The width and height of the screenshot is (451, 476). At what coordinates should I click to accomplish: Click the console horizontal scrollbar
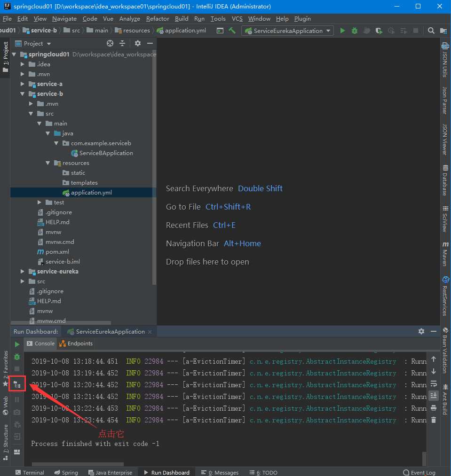coord(78,464)
